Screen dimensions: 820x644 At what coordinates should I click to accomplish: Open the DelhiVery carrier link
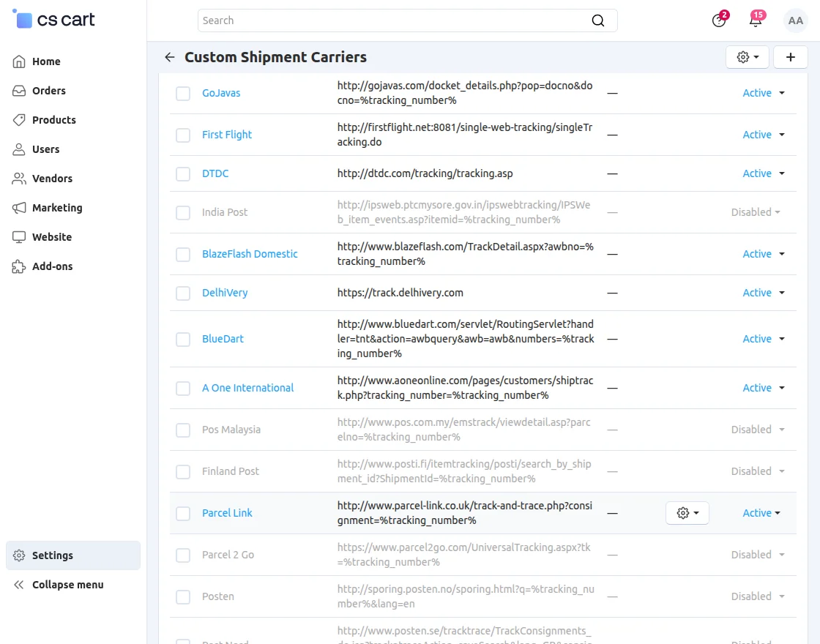click(225, 293)
